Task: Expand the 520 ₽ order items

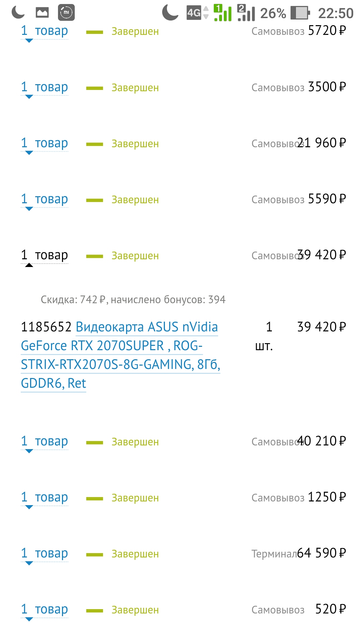Action: (x=44, y=610)
